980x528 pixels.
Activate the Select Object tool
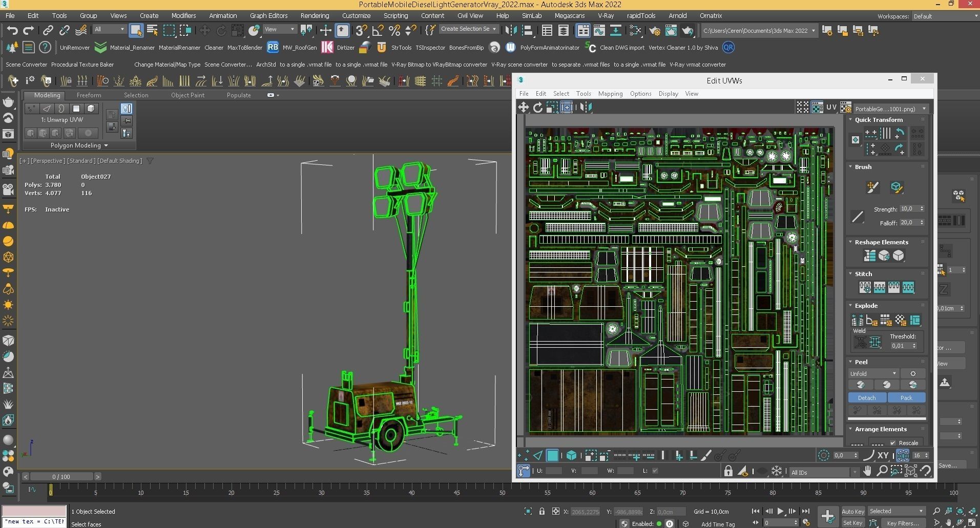coord(136,30)
